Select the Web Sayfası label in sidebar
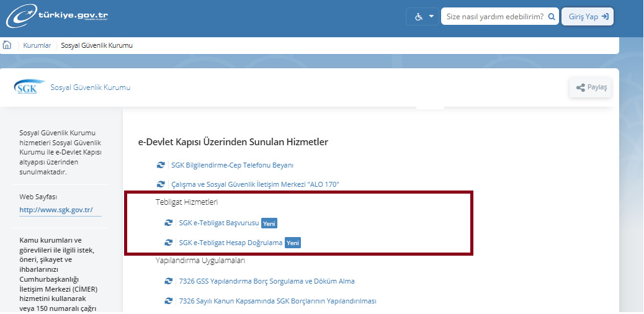Screen dimensions: 644x314 (38, 197)
